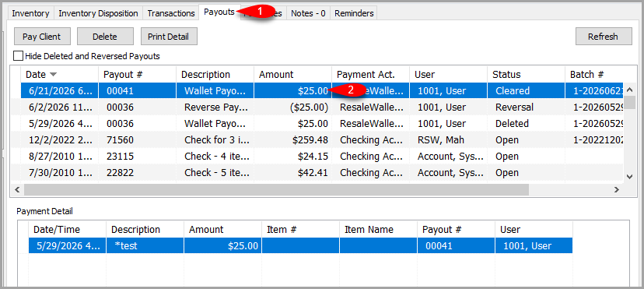Click the Payment Act. column header

click(x=370, y=75)
